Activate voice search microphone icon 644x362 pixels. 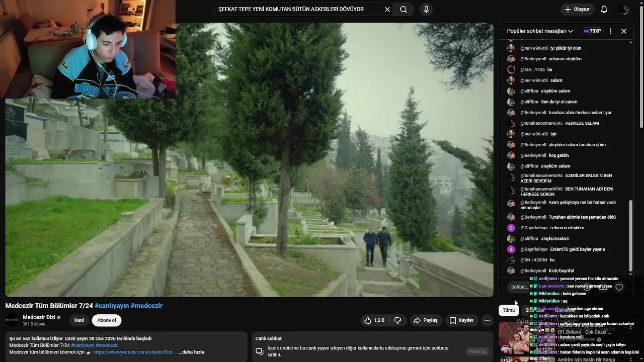click(426, 10)
